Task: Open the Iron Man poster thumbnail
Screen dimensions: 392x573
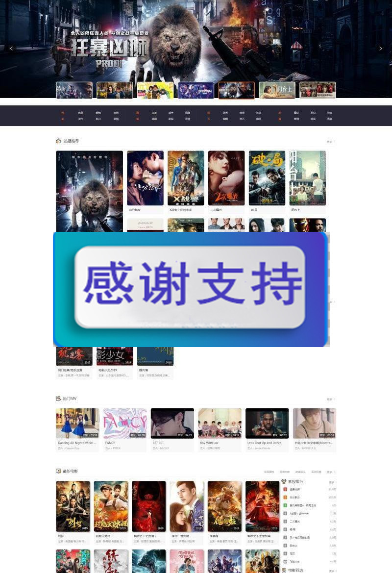Action: [x=307, y=225]
